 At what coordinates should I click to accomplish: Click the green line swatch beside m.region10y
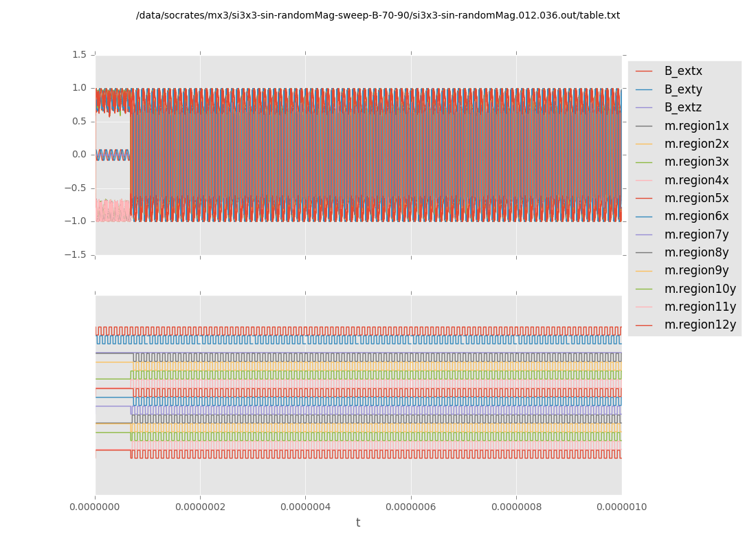point(644,289)
